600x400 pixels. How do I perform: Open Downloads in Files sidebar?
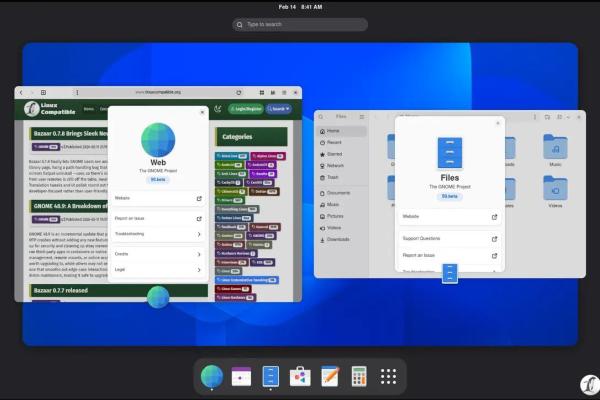tap(342, 240)
